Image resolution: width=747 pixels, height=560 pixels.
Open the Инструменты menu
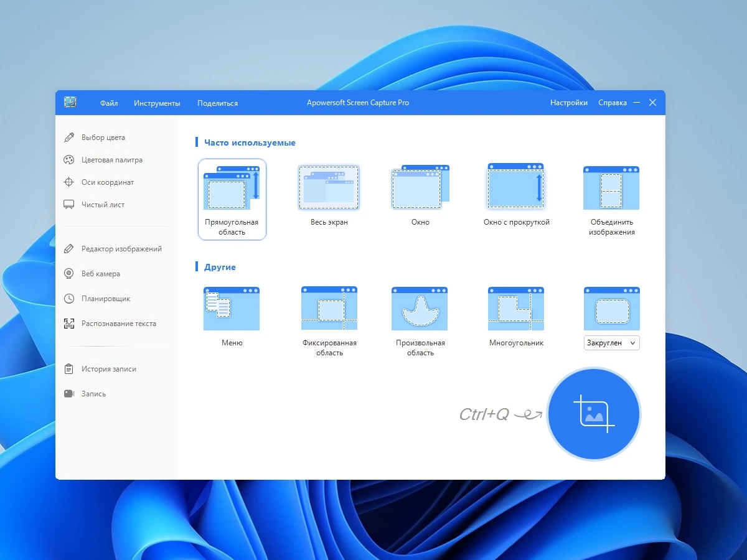(157, 103)
